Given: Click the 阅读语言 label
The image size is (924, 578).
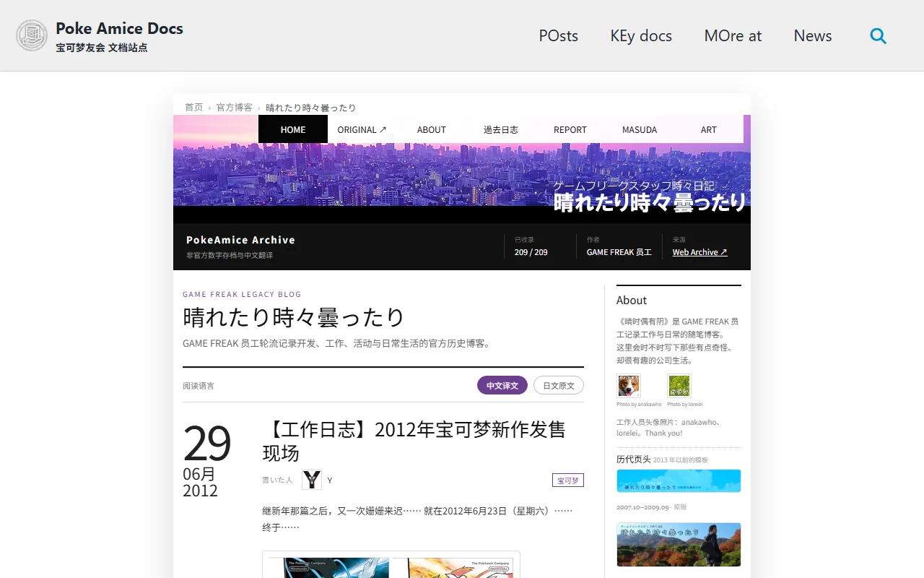Looking at the screenshot, I should click(199, 386).
